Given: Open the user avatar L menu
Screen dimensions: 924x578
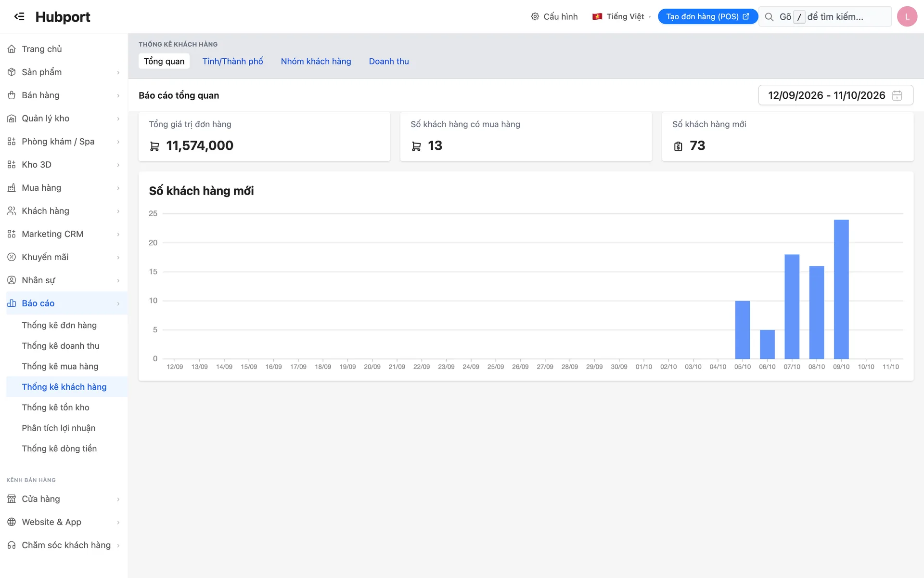Looking at the screenshot, I should pos(907,16).
